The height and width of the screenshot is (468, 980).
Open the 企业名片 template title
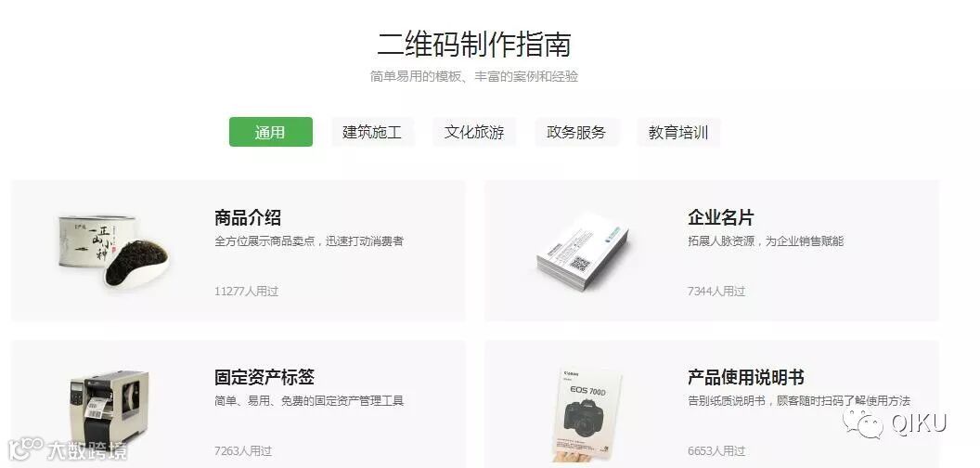721,217
